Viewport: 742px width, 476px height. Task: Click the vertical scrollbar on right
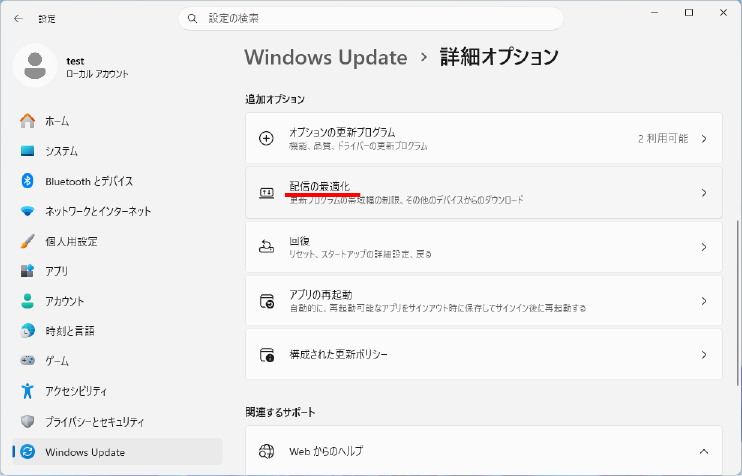coord(737,303)
